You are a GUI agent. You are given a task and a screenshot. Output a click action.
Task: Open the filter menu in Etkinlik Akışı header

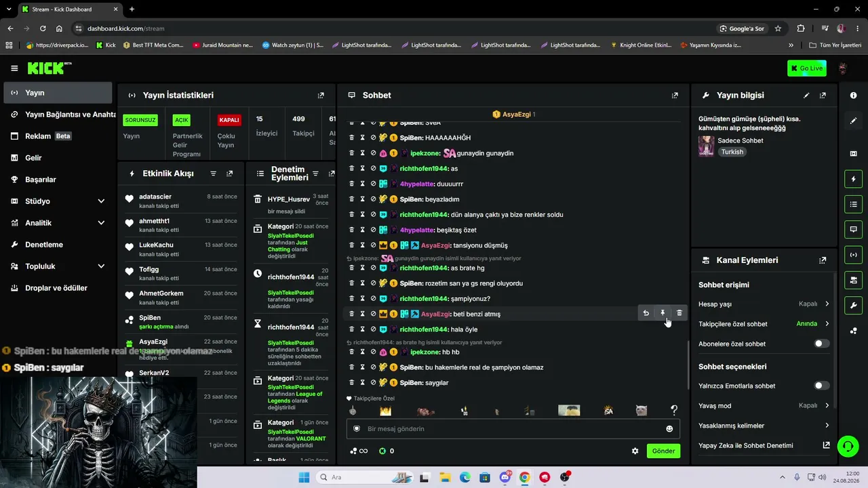tap(214, 174)
